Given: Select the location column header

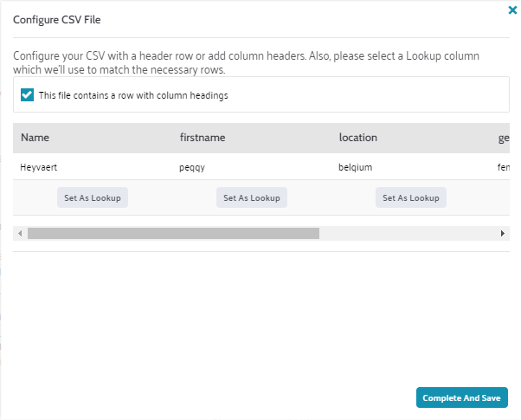Looking at the screenshot, I should tap(357, 138).
